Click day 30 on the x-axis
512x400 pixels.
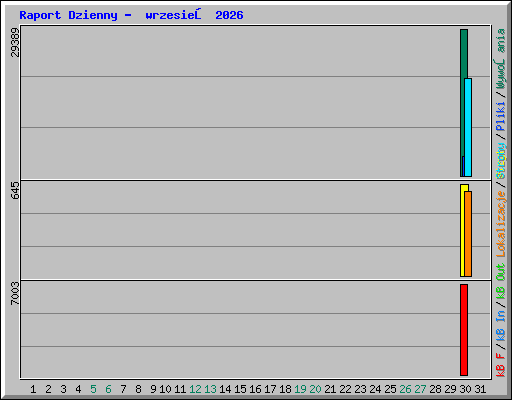tap(465, 389)
